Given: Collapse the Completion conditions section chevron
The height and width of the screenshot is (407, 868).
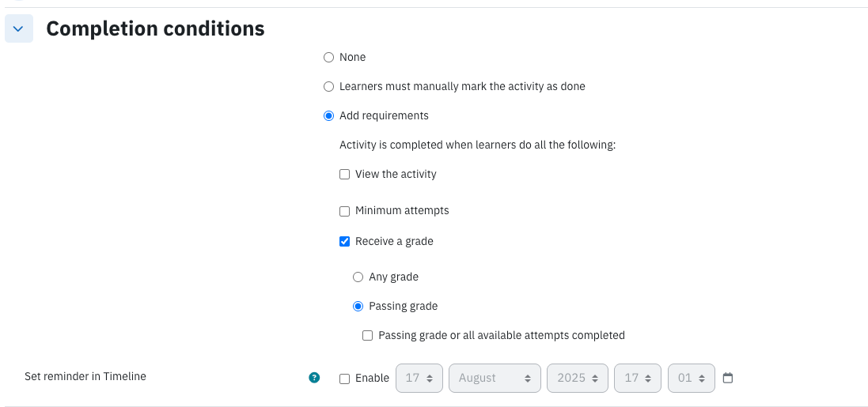Looking at the screenshot, I should point(19,28).
